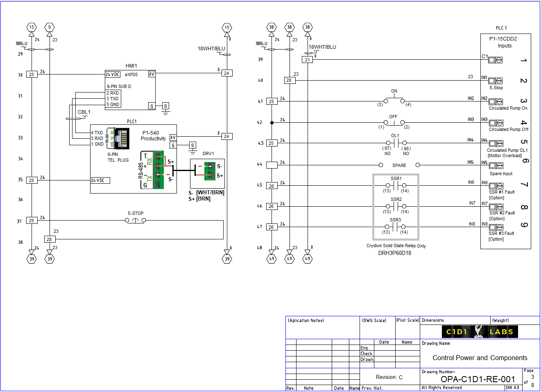The width and height of the screenshot is (541, 392).
Task: Click the C1D1 LABS logo
Action: (480, 331)
